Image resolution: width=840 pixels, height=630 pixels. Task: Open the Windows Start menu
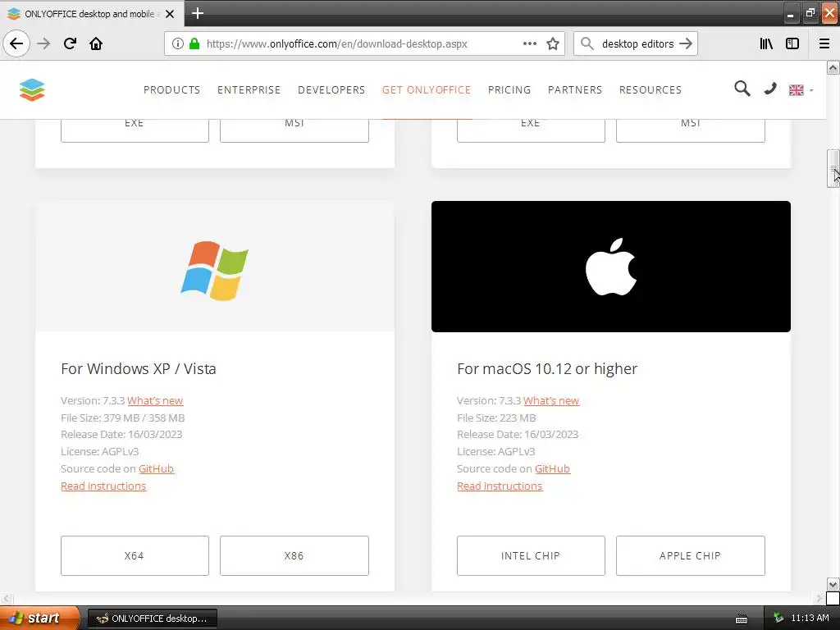pyautogui.click(x=39, y=619)
